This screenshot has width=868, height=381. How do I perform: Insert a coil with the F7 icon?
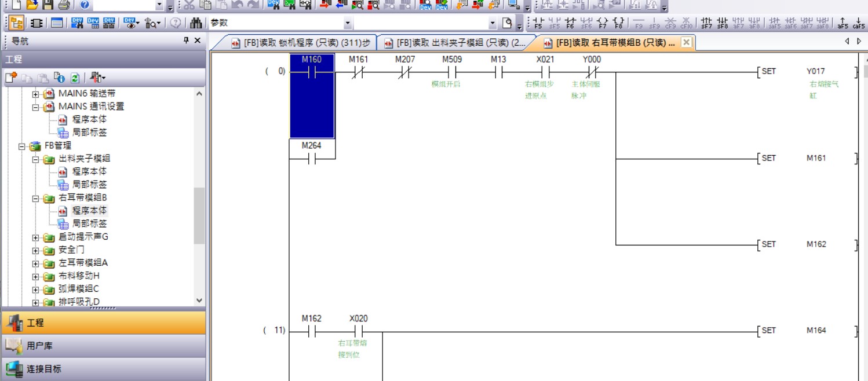[603, 23]
